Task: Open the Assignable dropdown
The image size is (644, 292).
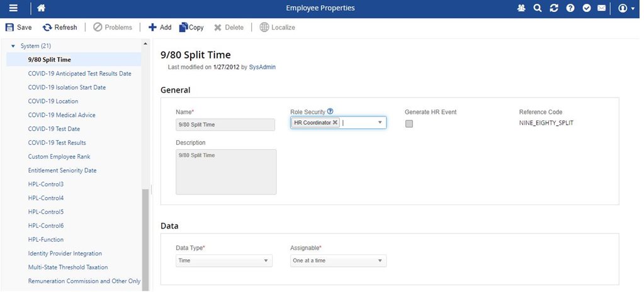Action: (x=339, y=261)
